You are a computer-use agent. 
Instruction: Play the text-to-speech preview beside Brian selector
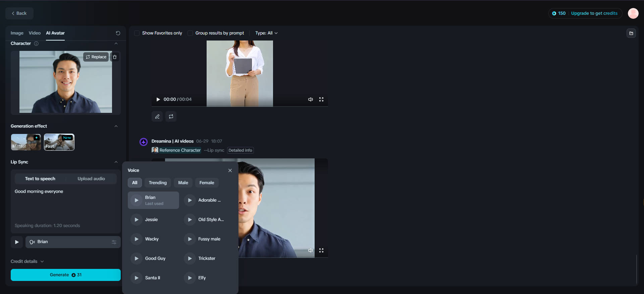[x=17, y=242]
